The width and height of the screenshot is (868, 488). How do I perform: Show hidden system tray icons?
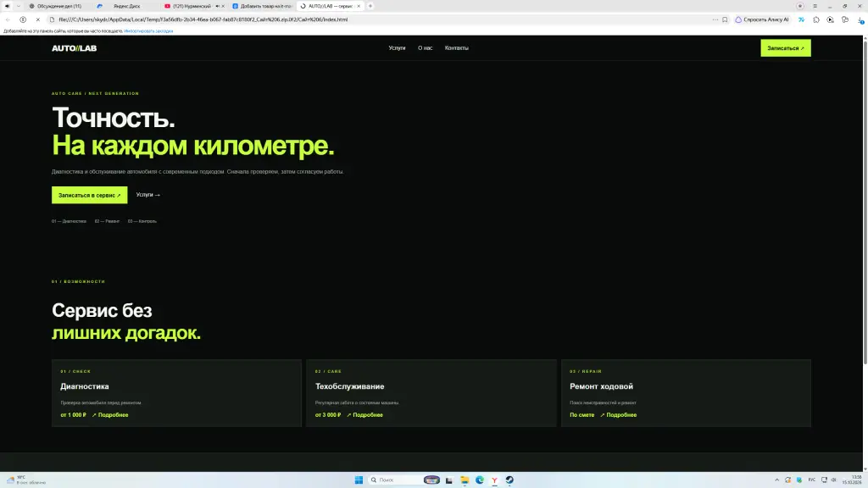click(776, 480)
